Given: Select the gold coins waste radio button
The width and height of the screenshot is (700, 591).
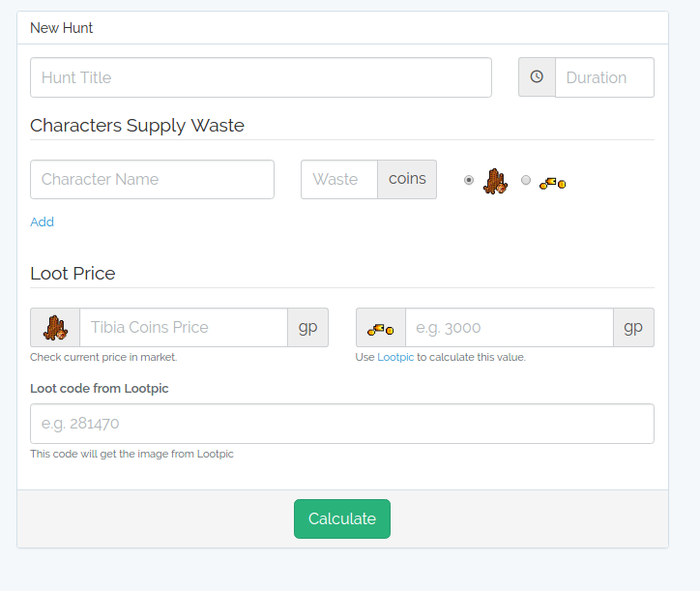Looking at the screenshot, I should coord(526,180).
